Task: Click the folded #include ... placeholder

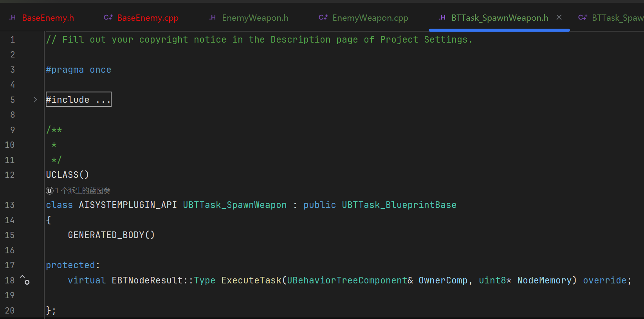Action: point(79,99)
